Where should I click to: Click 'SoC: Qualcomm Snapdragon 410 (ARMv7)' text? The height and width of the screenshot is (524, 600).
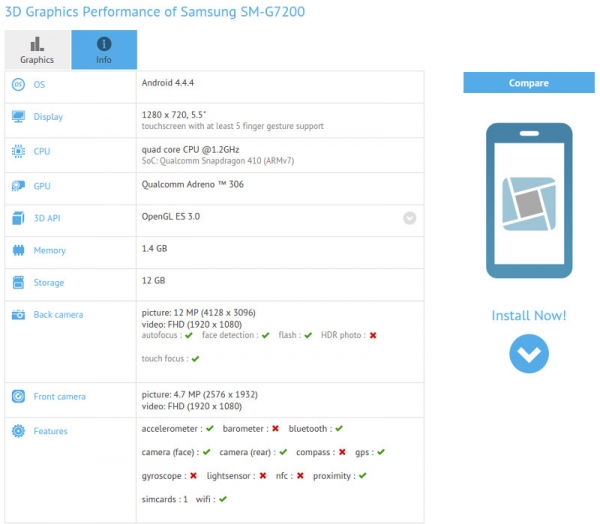(218, 161)
